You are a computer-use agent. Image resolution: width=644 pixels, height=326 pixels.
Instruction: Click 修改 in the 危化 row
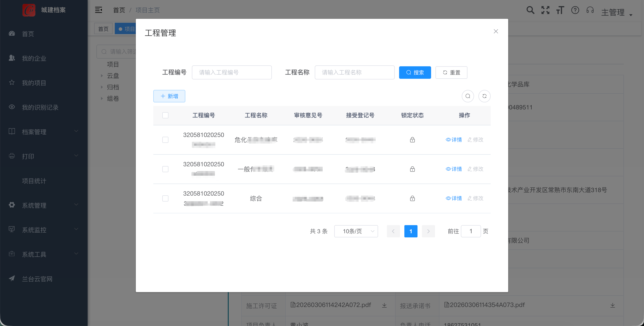[x=475, y=140]
